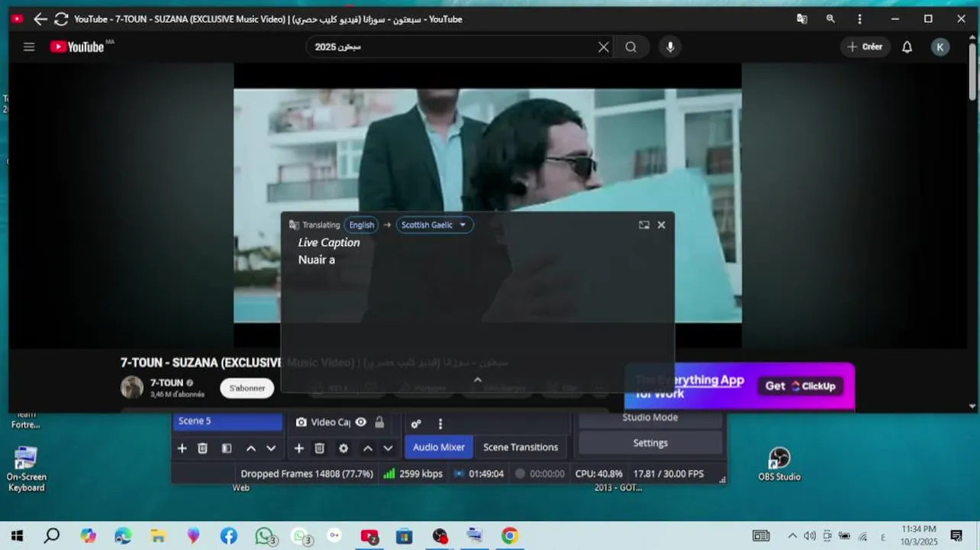The height and width of the screenshot is (550, 980).
Task: Toggle Studio Mode in OBS
Action: pos(650,418)
